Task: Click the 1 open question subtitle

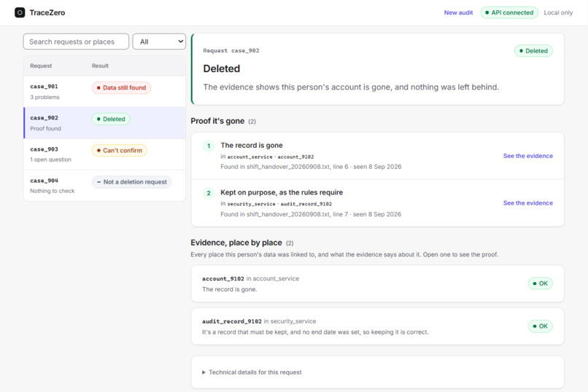Action: coord(50,160)
